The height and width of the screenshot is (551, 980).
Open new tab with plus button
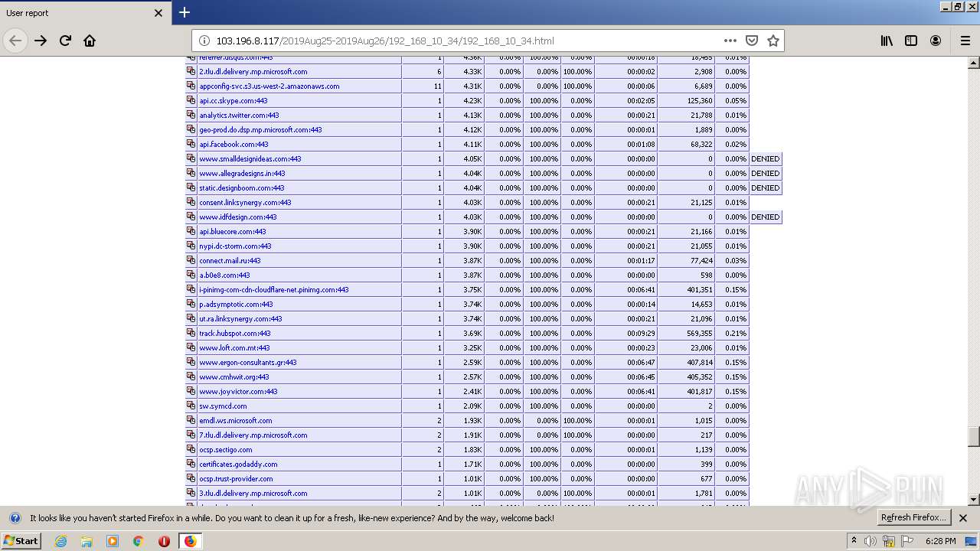pos(185,12)
